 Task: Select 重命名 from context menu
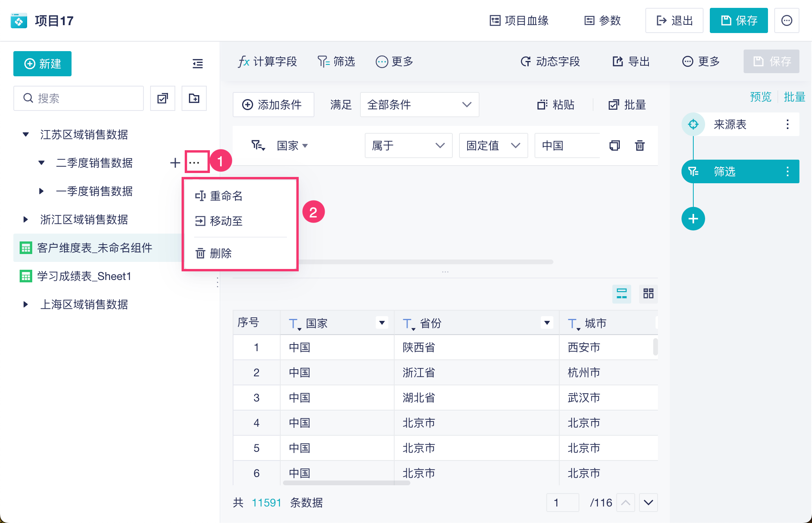point(226,196)
